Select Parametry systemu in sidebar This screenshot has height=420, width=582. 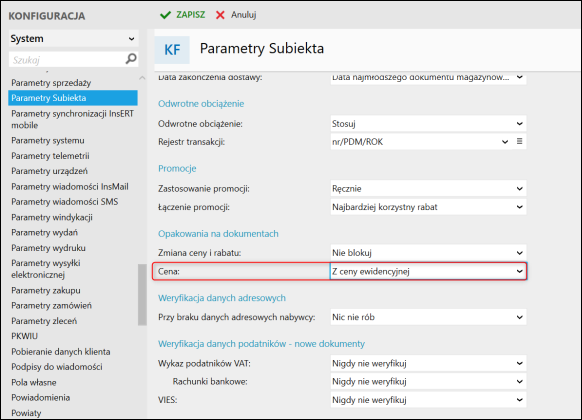point(48,141)
